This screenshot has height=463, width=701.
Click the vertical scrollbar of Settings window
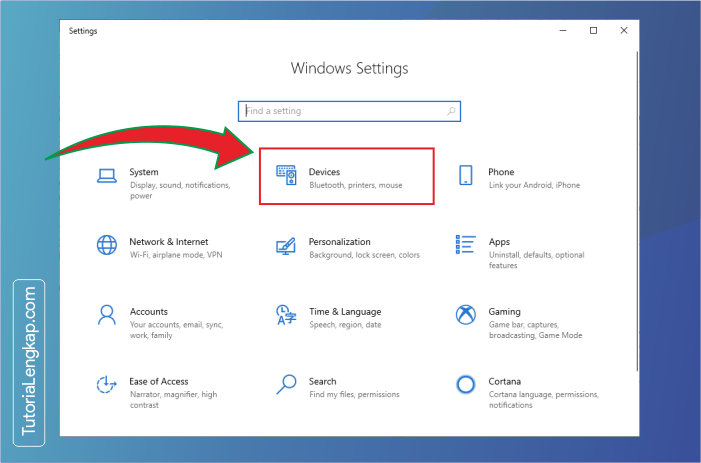tap(637, 211)
